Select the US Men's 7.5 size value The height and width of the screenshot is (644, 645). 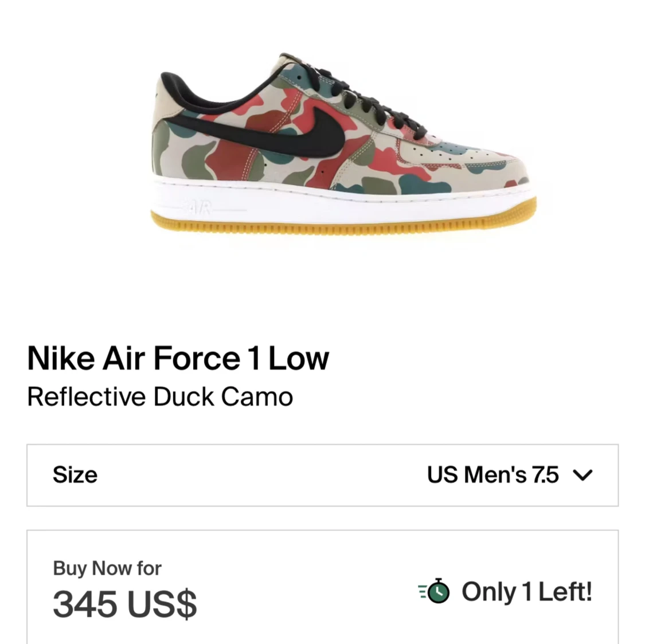pyautogui.click(x=493, y=475)
